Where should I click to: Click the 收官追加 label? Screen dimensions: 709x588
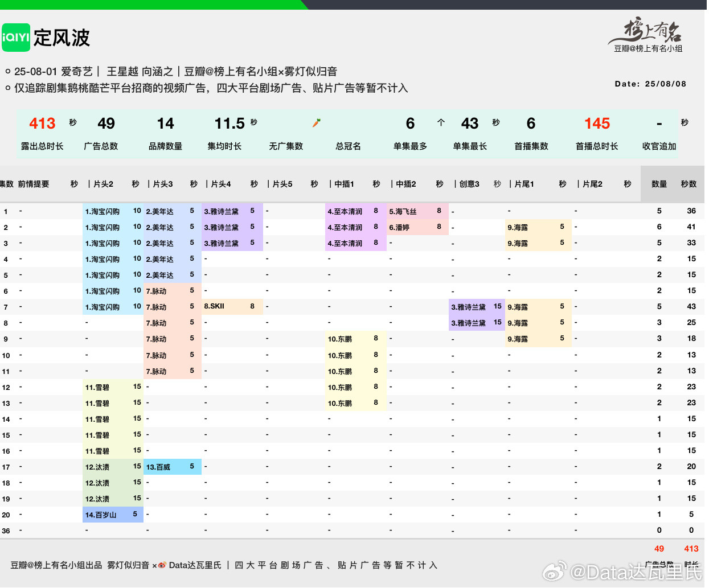(659, 146)
